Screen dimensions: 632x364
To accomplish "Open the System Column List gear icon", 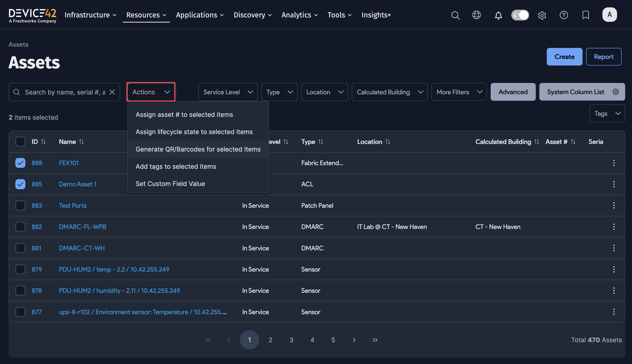I will (x=616, y=92).
